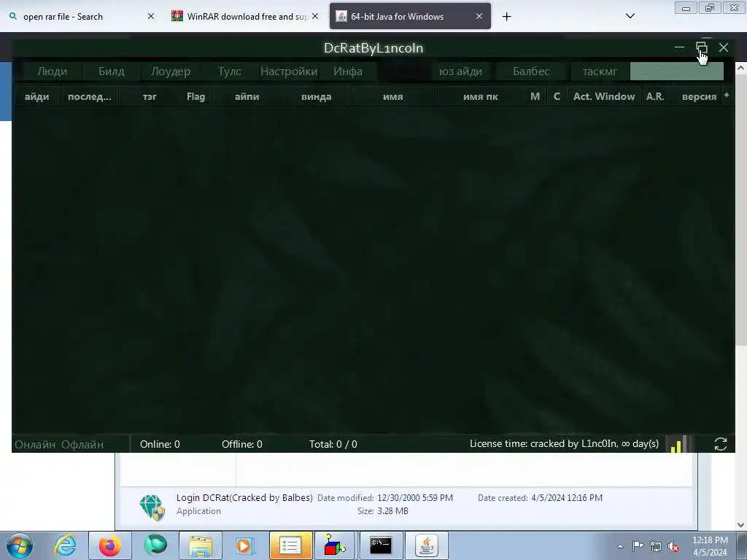The height and width of the screenshot is (560, 747).
Task: Open the Action Center flag icon
Action: pos(638,546)
